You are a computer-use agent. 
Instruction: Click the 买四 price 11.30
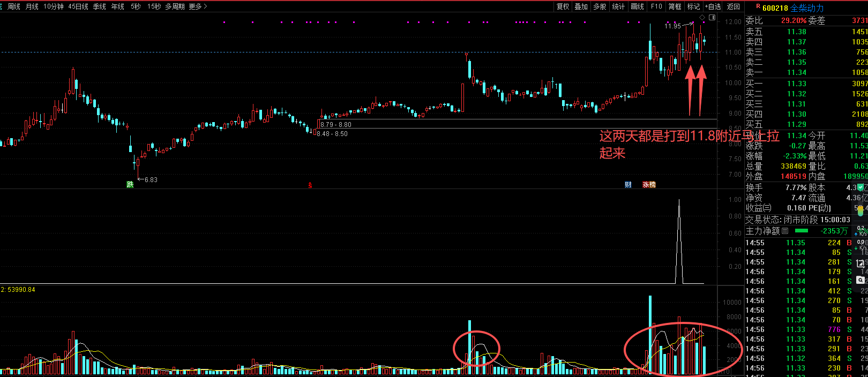point(796,114)
